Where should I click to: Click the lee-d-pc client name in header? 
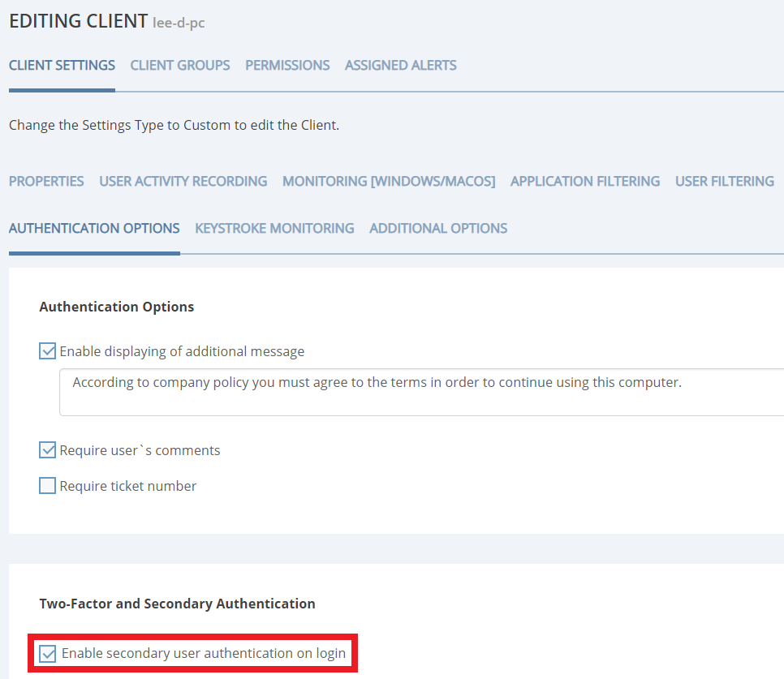179,23
